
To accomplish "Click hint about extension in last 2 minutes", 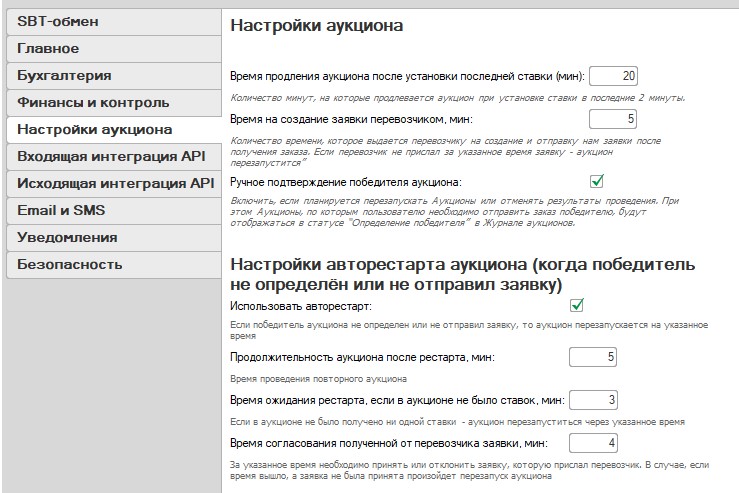I will [458, 98].
